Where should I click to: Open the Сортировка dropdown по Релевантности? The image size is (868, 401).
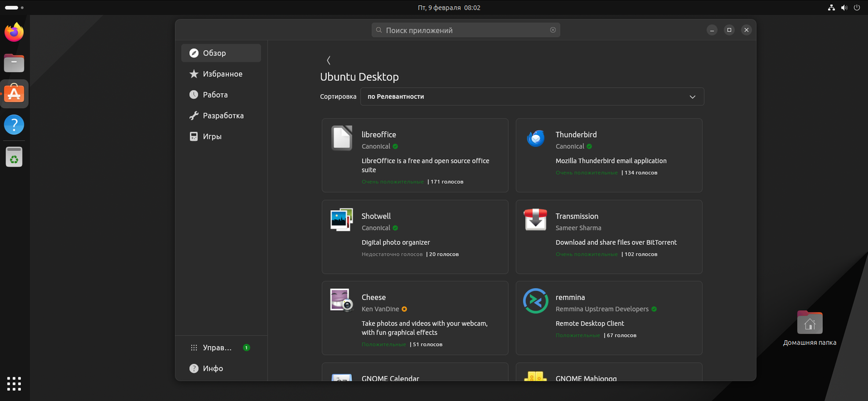click(532, 97)
